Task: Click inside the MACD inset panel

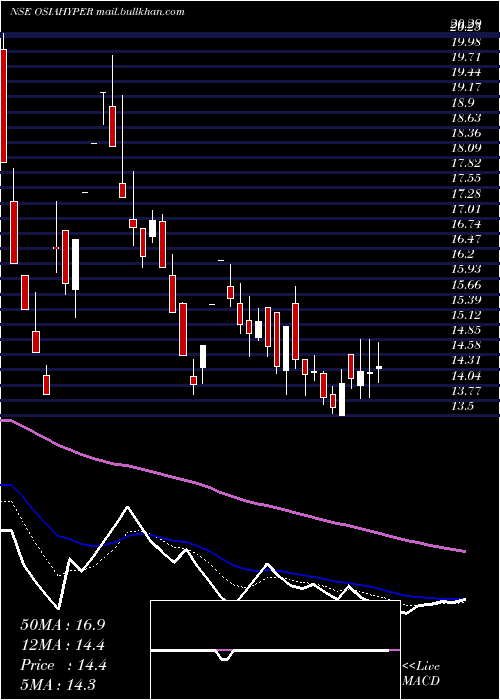Action: point(275,650)
